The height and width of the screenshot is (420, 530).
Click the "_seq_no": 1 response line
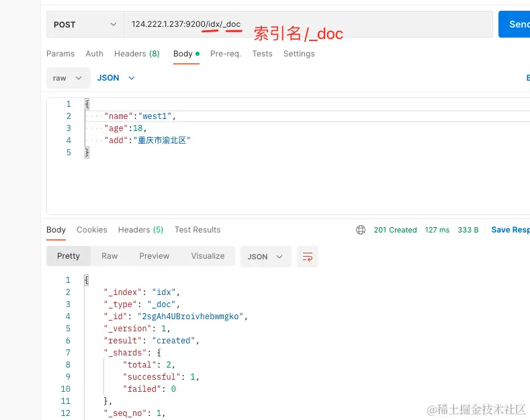[134, 413]
